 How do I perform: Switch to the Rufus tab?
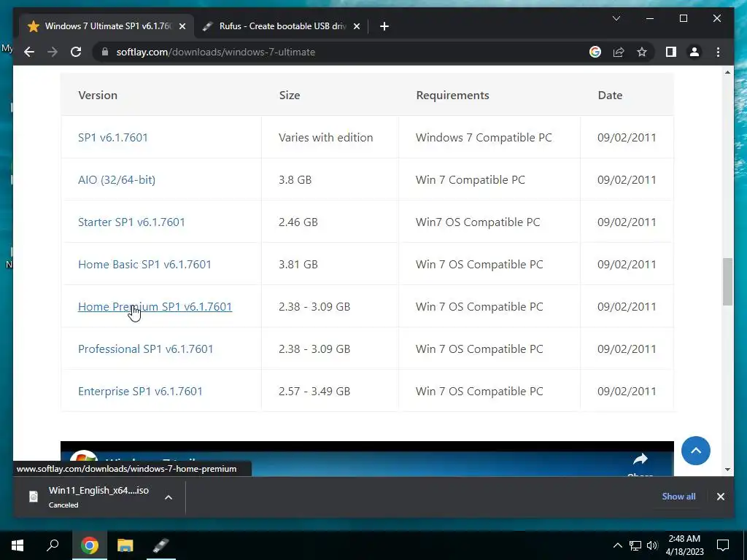point(281,26)
